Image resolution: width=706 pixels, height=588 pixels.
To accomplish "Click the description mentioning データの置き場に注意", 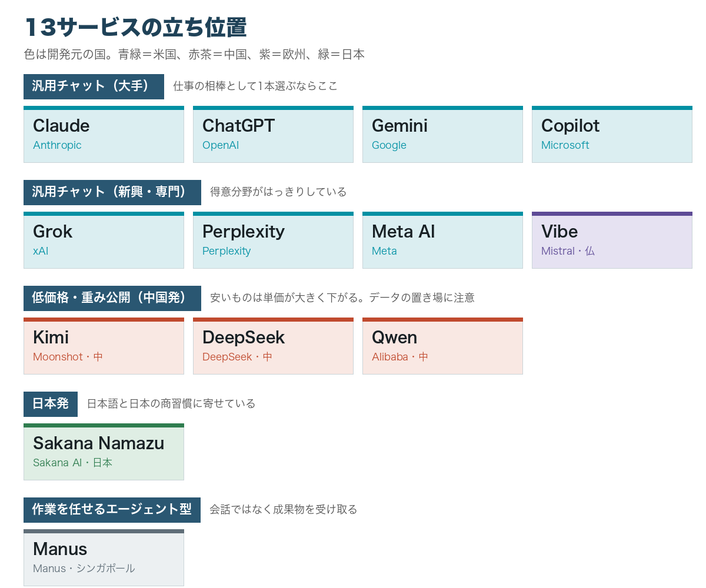I will click(342, 298).
